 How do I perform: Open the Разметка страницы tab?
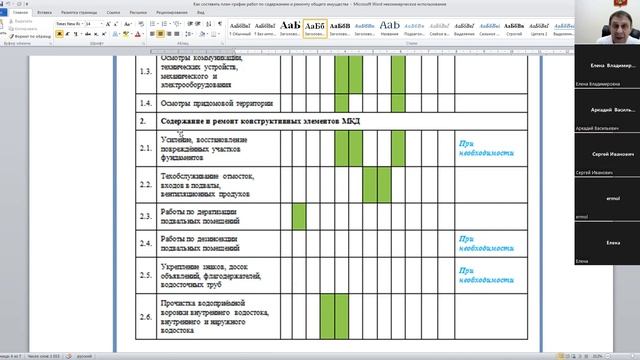click(79, 13)
